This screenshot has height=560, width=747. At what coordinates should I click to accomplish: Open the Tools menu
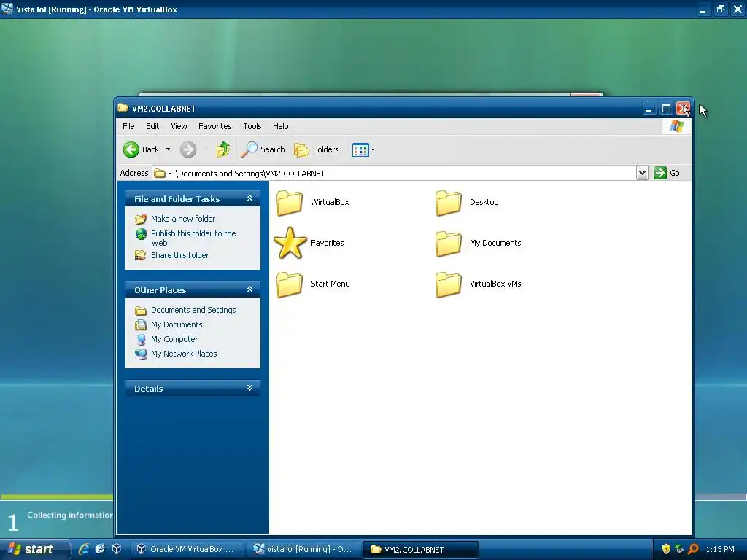[x=252, y=126]
